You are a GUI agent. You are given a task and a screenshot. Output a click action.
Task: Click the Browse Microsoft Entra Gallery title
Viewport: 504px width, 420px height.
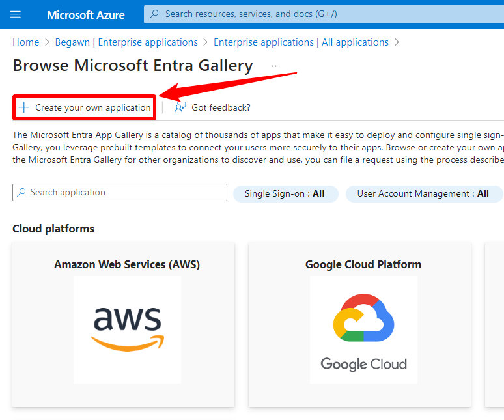coord(133,66)
